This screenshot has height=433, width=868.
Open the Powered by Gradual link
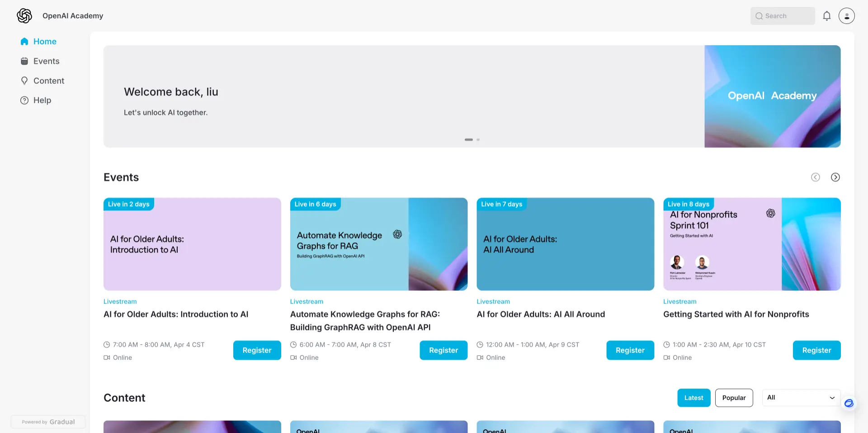tap(48, 422)
